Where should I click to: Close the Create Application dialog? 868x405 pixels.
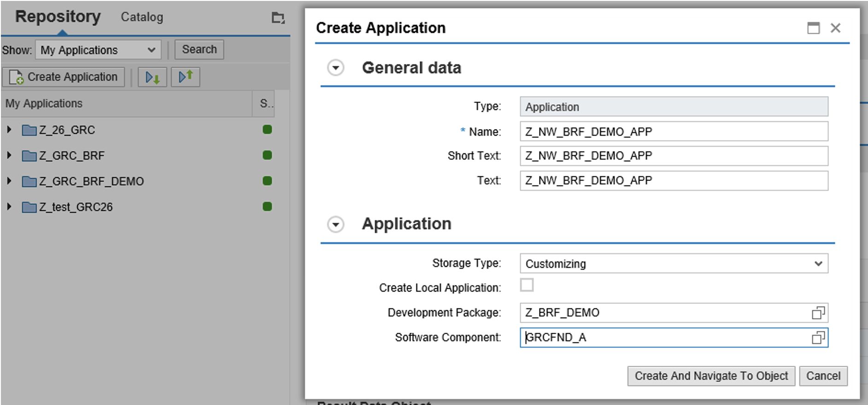(835, 28)
